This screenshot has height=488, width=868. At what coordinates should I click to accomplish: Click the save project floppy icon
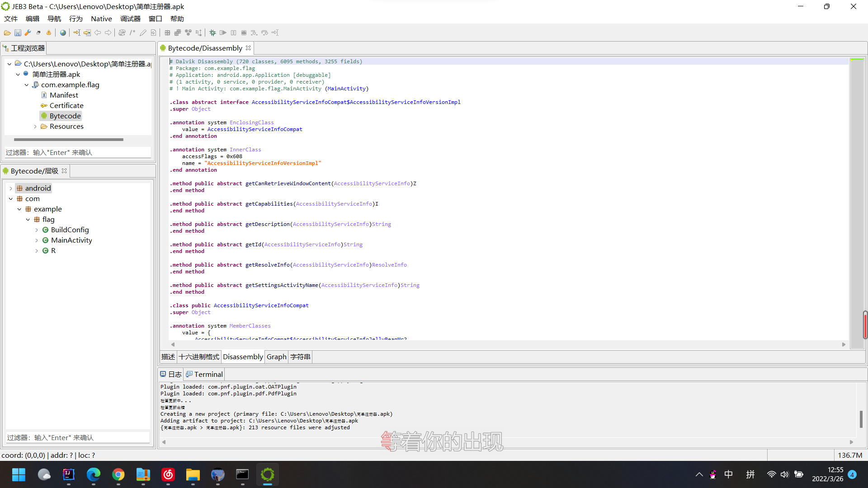coord(18,33)
